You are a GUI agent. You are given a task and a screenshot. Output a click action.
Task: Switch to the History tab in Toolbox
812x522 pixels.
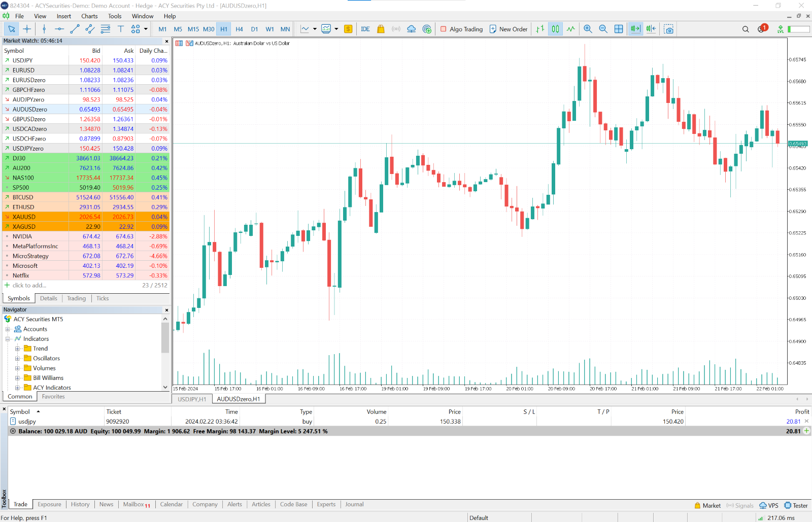[80, 504]
